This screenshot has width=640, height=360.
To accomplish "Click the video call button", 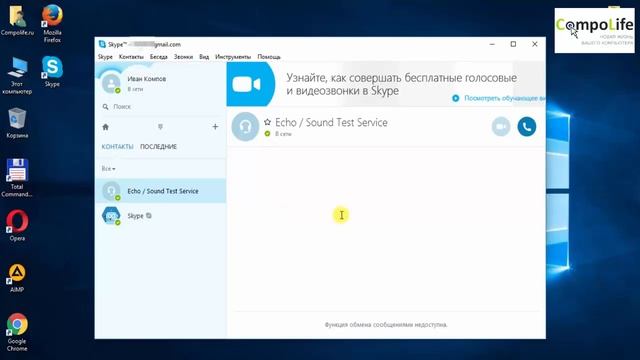I will pyautogui.click(x=501, y=127).
